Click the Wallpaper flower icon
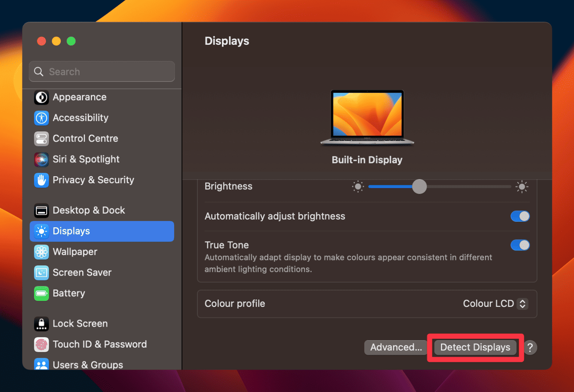574x392 pixels. point(41,252)
